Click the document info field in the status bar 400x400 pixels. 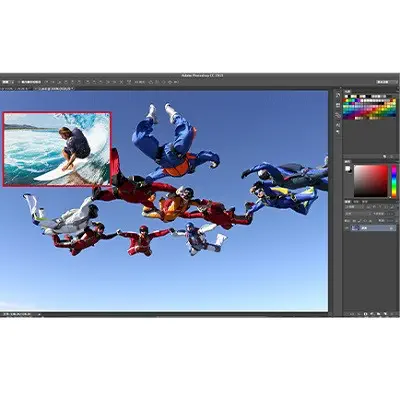(x=18, y=314)
